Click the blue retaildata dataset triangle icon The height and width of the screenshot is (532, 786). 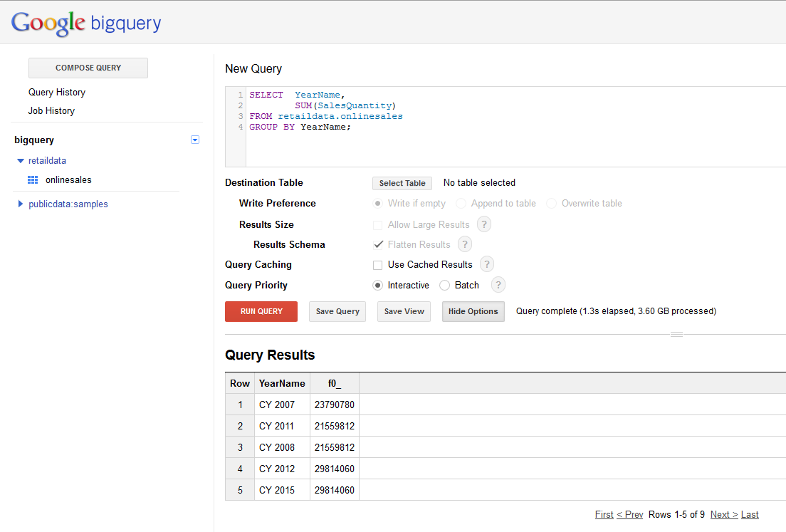20,160
